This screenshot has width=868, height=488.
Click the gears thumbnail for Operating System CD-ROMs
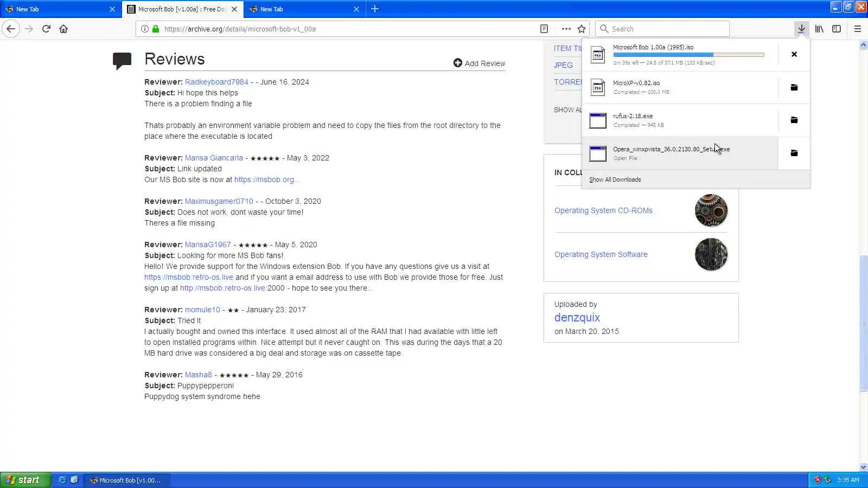711,210
